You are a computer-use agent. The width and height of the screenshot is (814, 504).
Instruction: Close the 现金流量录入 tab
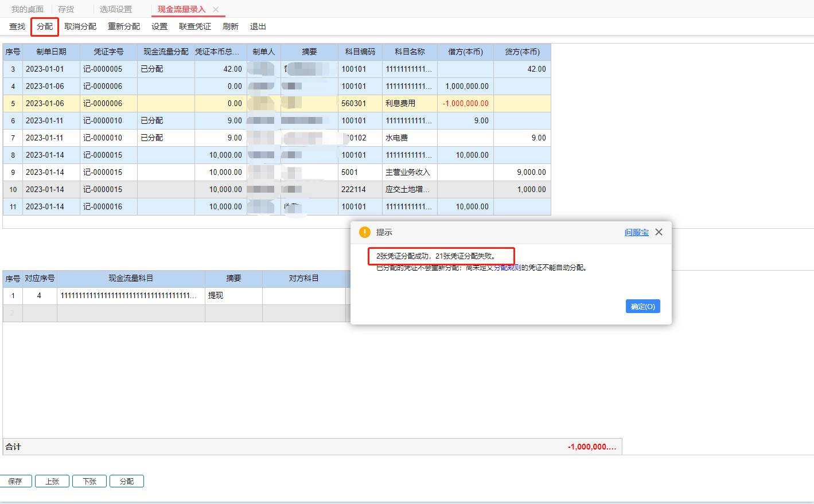216,9
